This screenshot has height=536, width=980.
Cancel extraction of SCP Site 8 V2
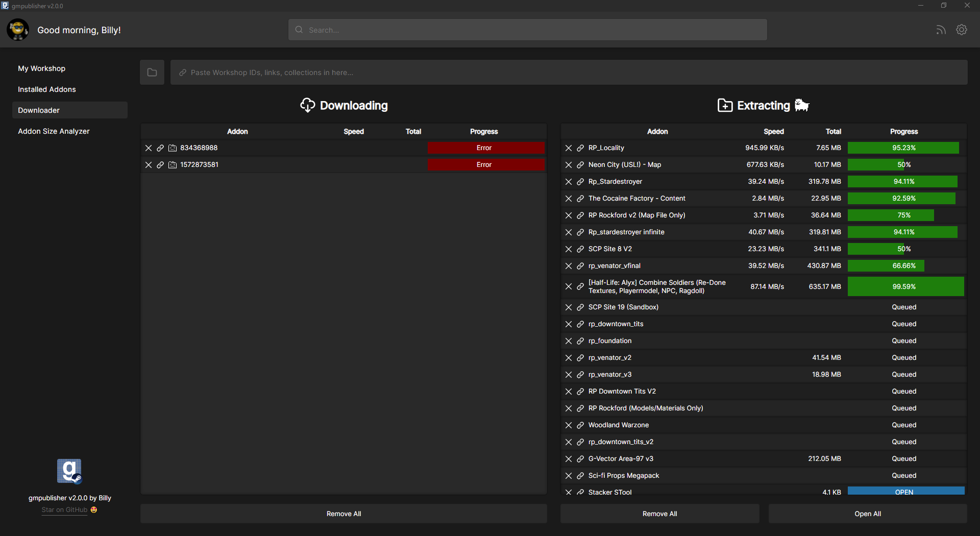click(568, 249)
